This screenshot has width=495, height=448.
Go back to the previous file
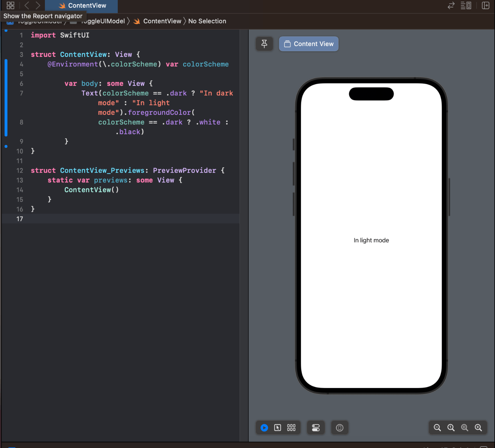coord(27,5)
